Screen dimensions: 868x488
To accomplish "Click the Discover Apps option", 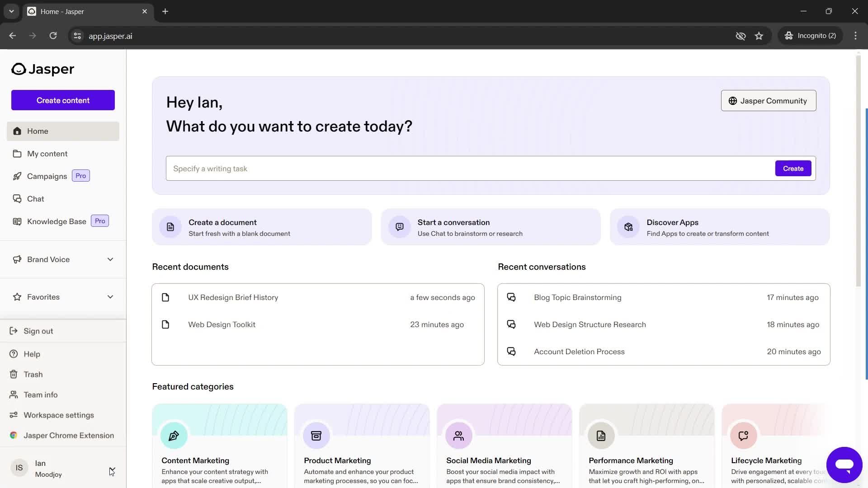I will point(720,227).
